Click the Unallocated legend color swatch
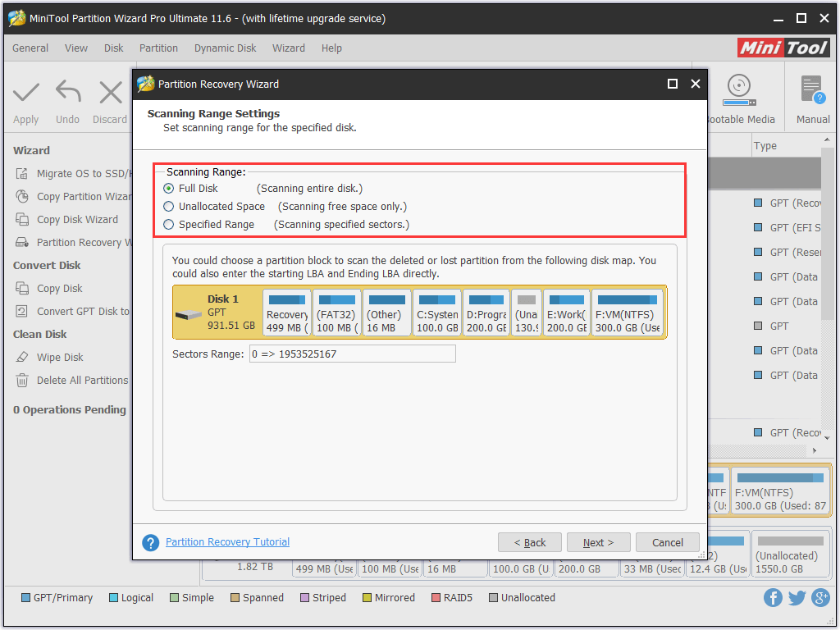This screenshot has height=630, width=840. coord(493,598)
